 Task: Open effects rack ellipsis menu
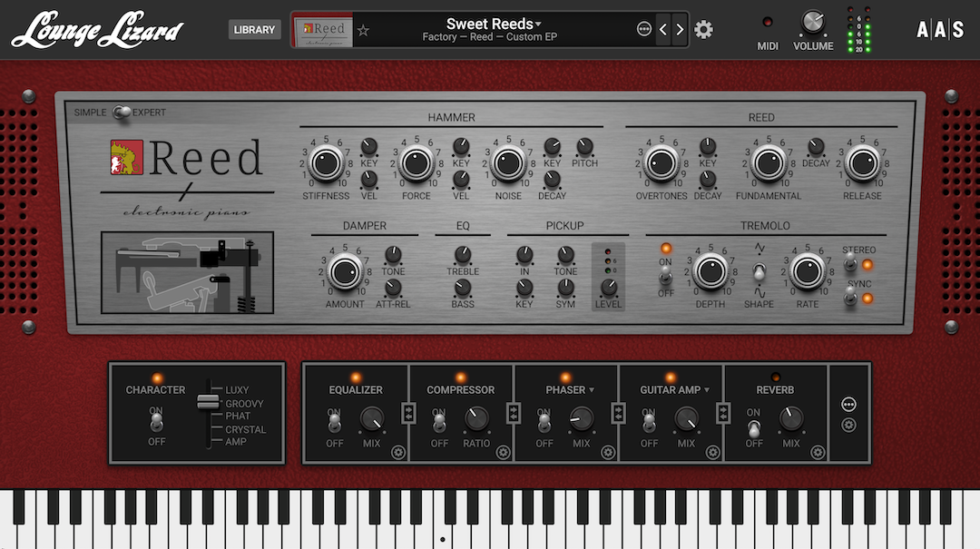[x=848, y=405]
